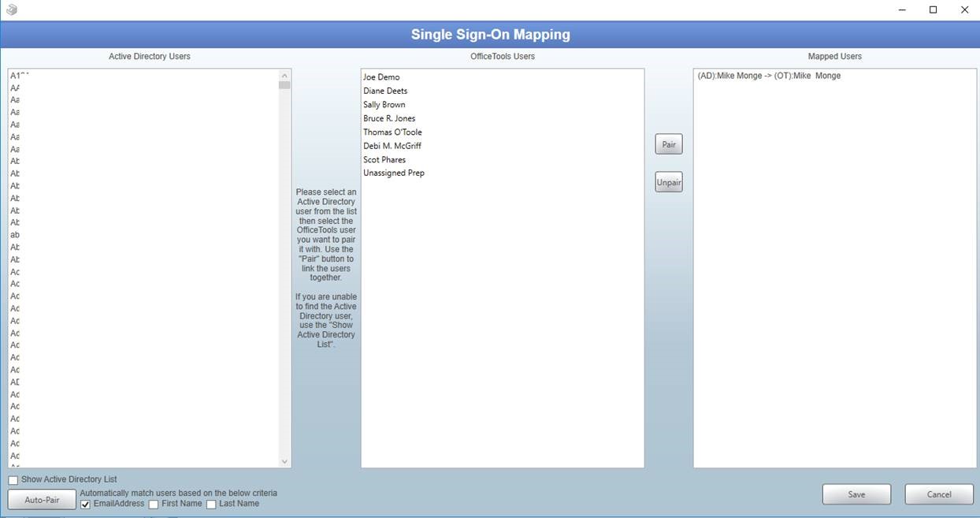This screenshot has height=518, width=980.
Task: Enable Last Name matching checkbox
Action: click(211, 505)
